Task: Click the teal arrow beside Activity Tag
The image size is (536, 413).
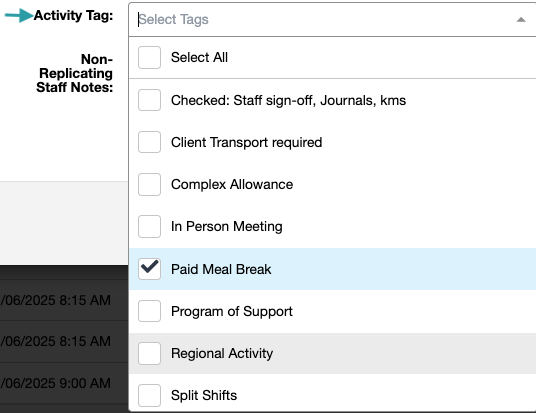Action: 19,15
